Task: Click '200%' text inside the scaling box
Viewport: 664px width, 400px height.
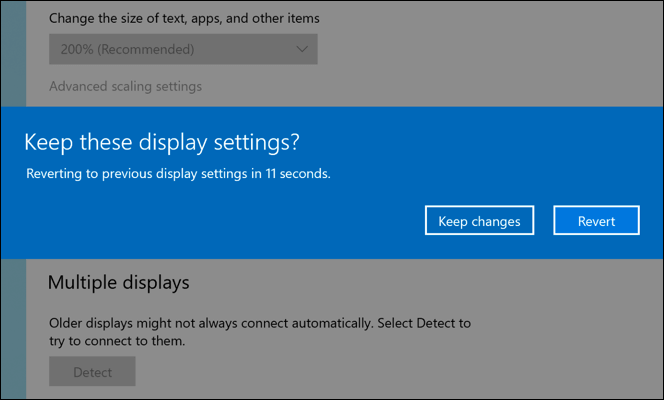Action: tap(73, 49)
